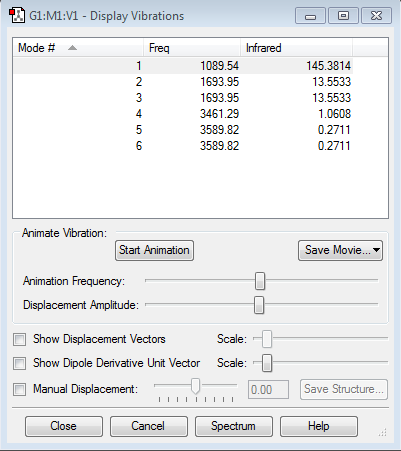Select mode 6 row in the list

click(x=183, y=146)
